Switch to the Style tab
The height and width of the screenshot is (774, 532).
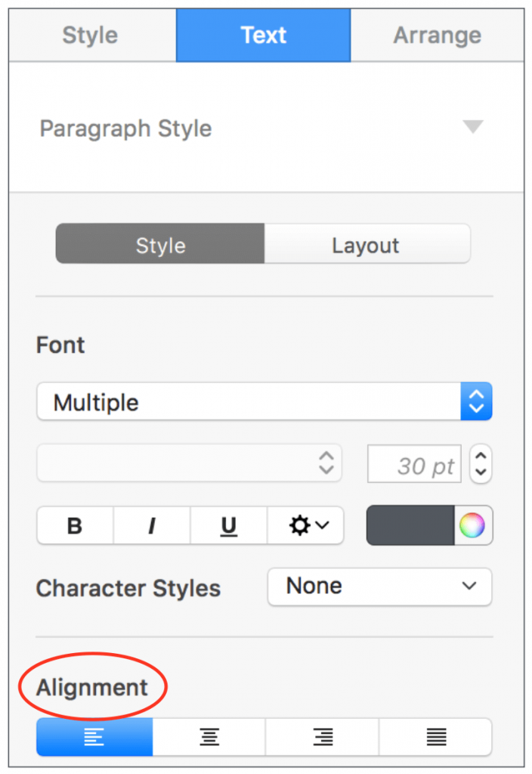pos(90,36)
